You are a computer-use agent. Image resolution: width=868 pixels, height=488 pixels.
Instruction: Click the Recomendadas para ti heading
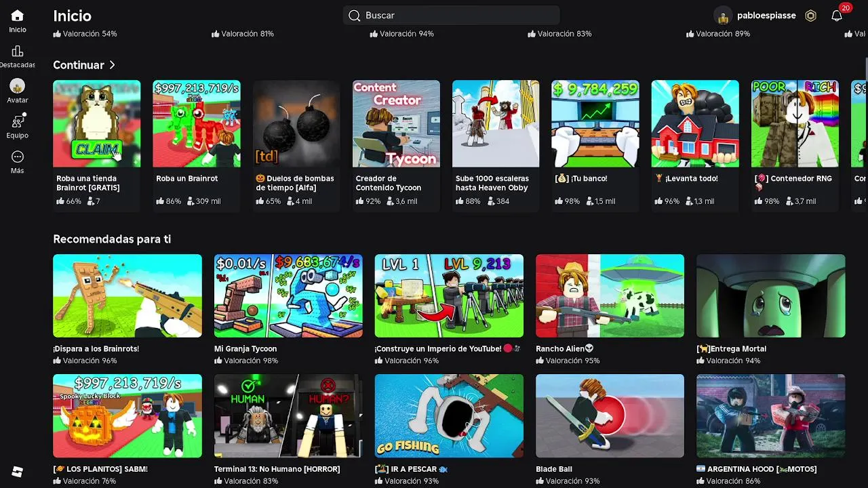[112, 239]
